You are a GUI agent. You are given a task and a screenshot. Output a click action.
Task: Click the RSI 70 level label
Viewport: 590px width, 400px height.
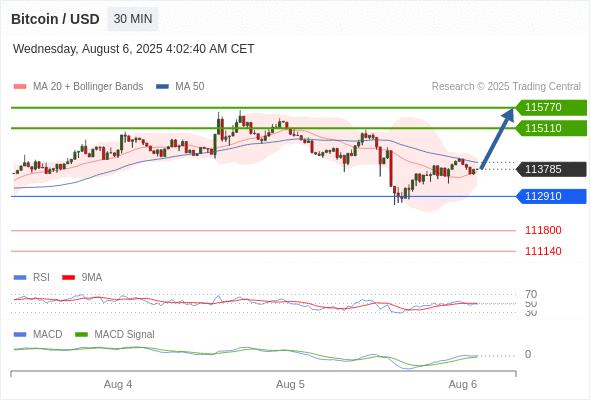(x=531, y=294)
